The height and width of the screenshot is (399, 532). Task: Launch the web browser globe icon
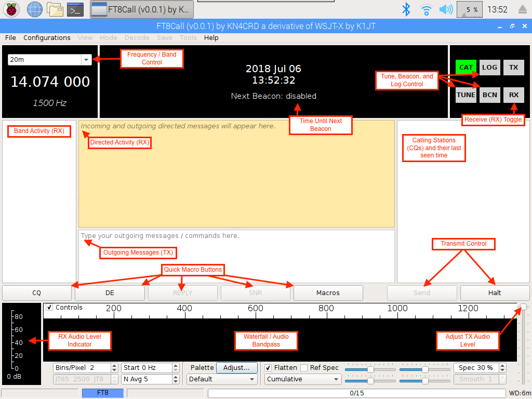(x=35, y=9)
